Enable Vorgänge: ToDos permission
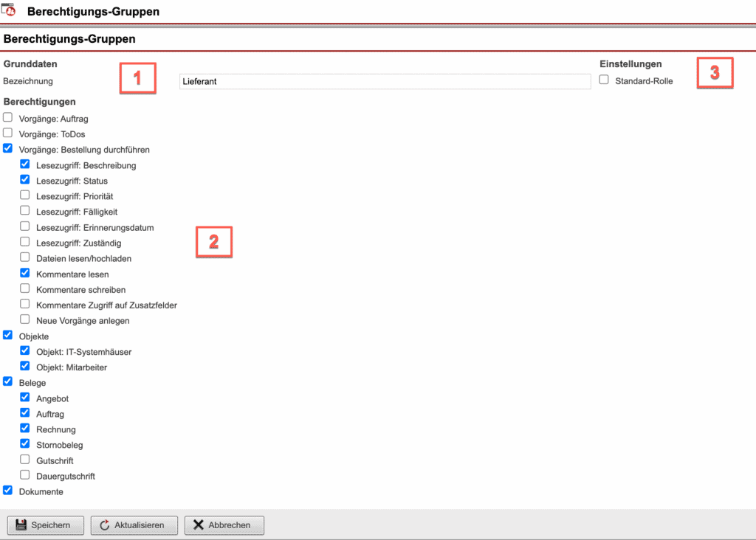 pos(7,134)
